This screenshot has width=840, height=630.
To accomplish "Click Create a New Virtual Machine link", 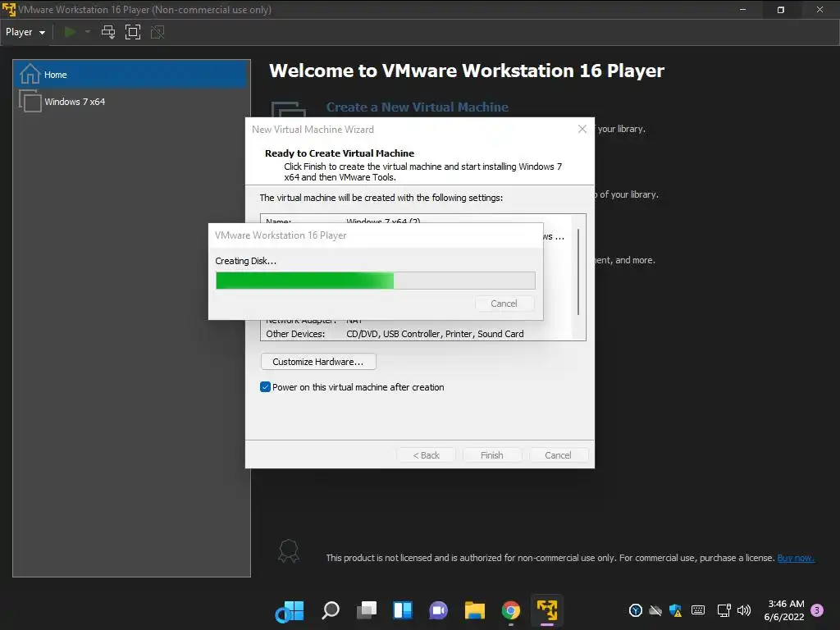I will (x=418, y=107).
